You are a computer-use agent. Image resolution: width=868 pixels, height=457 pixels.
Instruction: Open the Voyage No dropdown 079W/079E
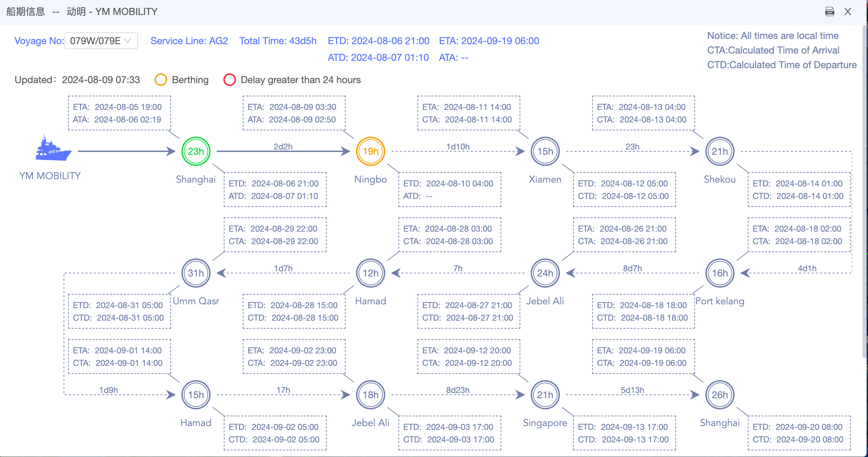point(96,41)
